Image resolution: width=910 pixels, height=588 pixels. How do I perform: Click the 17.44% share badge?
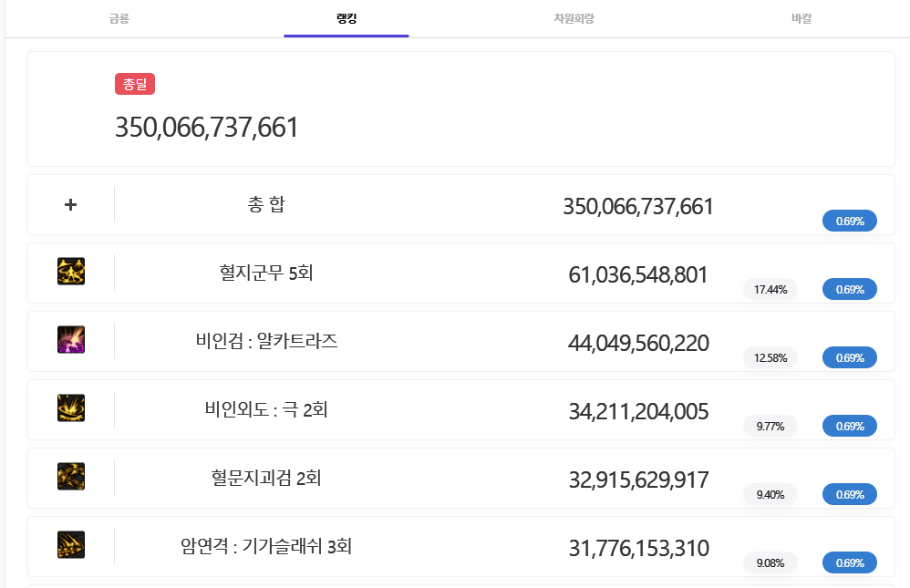(770, 290)
